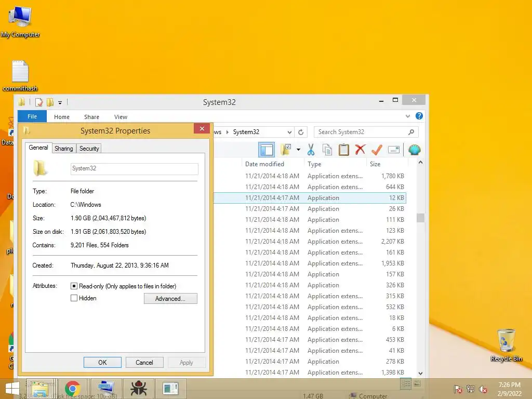Click the refresh button next to address bar
532x399 pixels.
pos(301,132)
